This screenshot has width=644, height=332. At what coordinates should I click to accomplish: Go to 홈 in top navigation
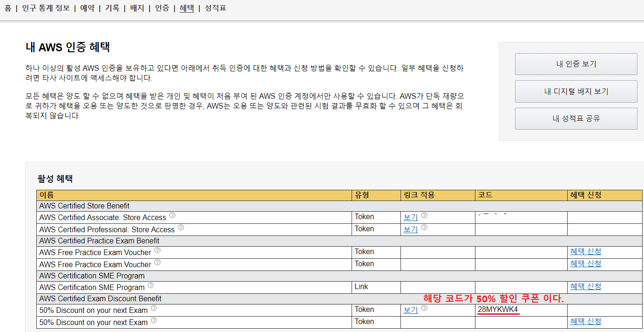pos(8,8)
